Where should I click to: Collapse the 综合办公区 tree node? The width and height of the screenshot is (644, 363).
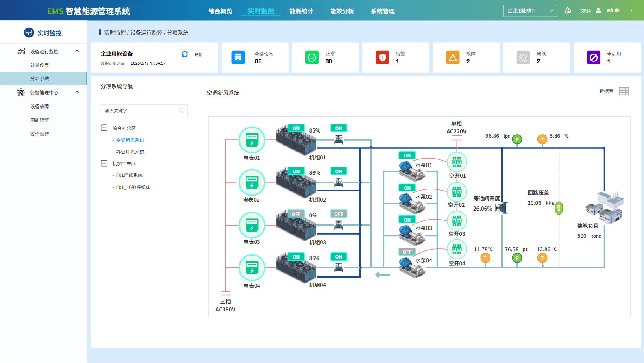point(104,128)
